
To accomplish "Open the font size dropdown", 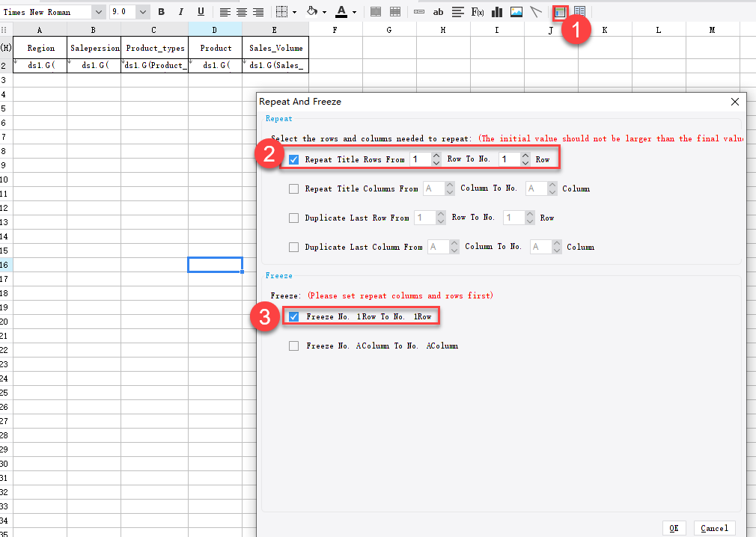I will 142,11.
